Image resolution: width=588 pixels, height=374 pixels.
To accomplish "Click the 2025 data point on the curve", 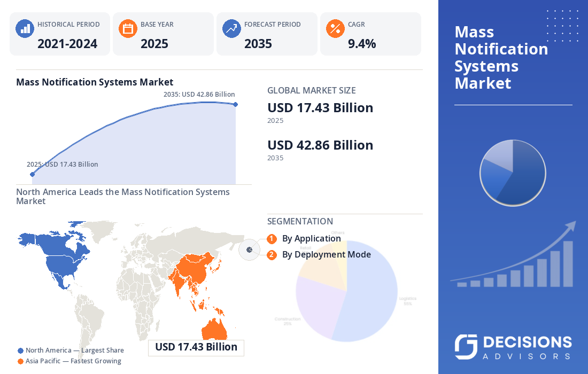I will tap(32, 174).
